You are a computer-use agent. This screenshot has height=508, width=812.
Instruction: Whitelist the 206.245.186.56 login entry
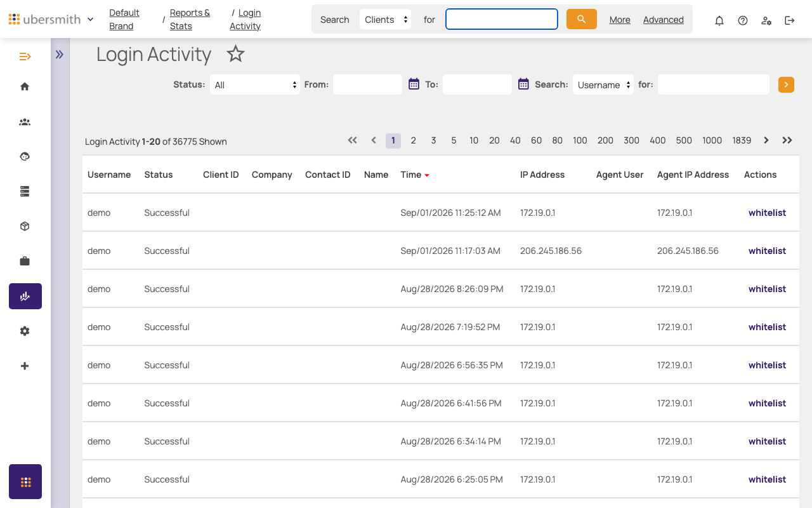767,251
